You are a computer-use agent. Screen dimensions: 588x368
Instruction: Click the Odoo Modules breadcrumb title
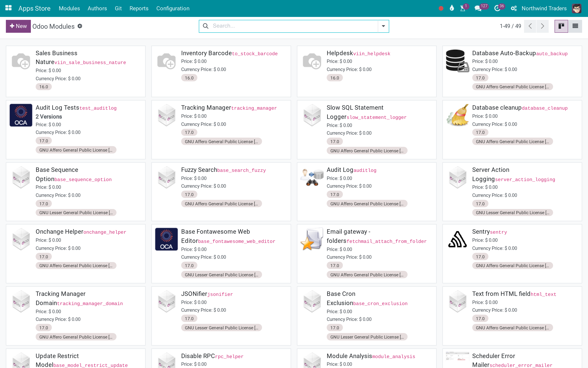[x=53, y=26]
